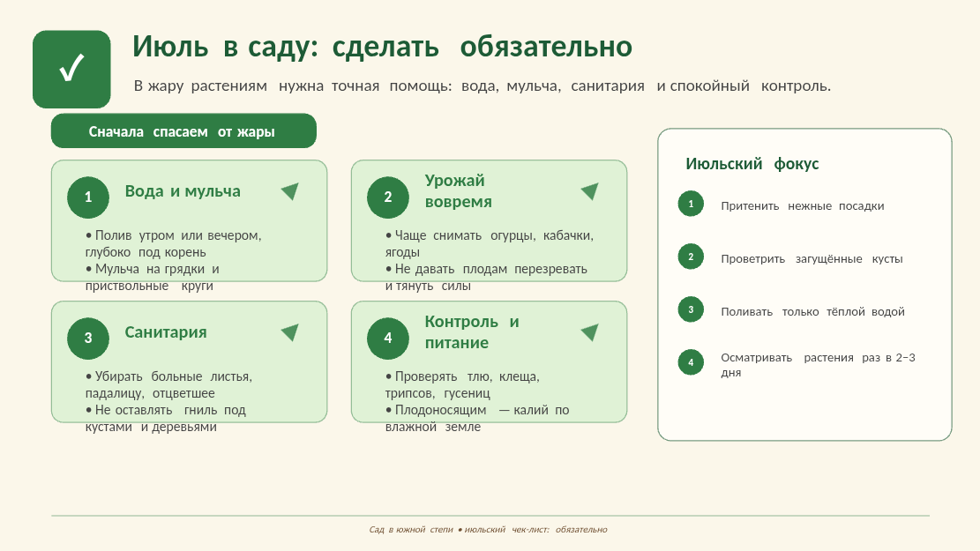Select the Июльский фокус heading
The height and width of the screenshot is (551, 980).
pyautogui.click(x=752, y=164)
